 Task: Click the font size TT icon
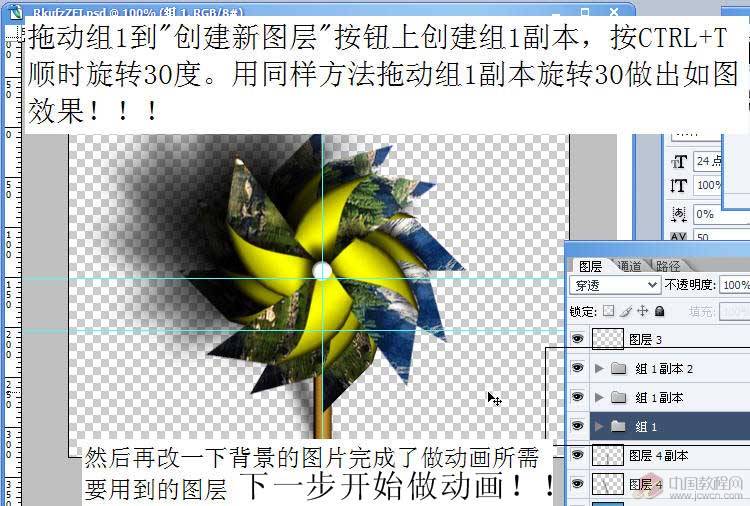[679, 162]
